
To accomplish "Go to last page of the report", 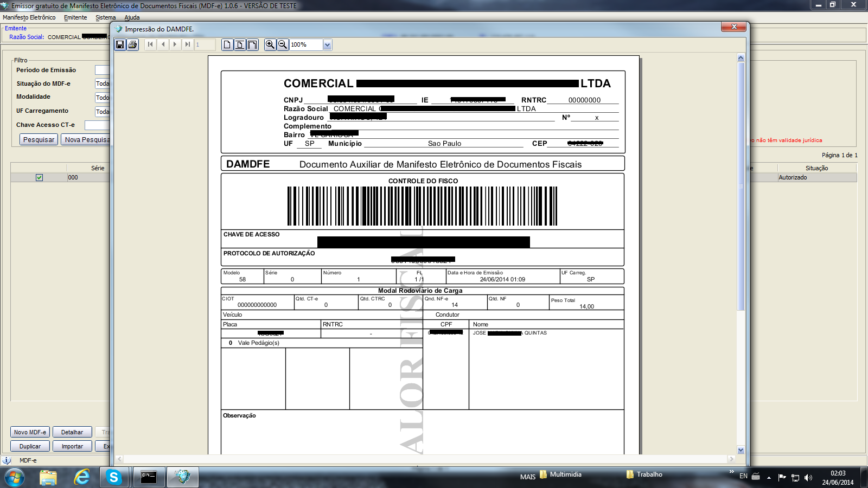I will [x=187, y=44].
